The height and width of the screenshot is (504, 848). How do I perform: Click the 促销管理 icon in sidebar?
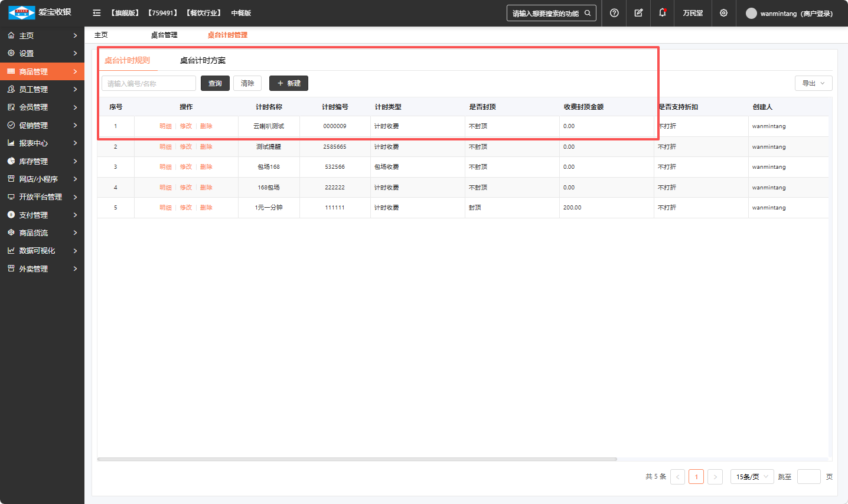(x=11, y=125)
